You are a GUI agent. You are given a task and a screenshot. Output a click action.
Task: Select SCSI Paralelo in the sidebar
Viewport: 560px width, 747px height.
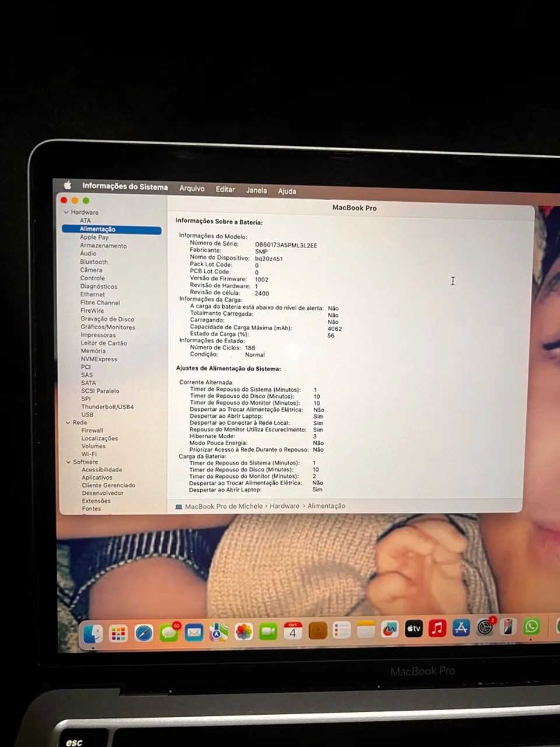(x=100, y=391)
